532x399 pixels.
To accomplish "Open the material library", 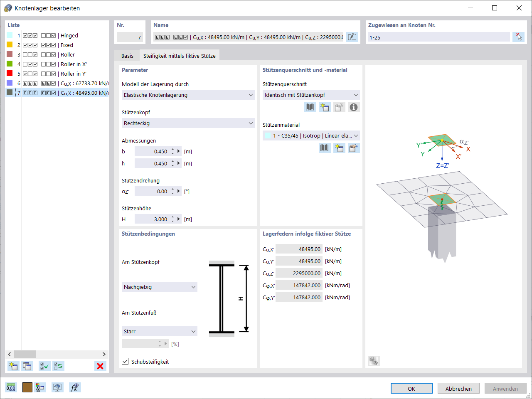I will pos(325,148).
